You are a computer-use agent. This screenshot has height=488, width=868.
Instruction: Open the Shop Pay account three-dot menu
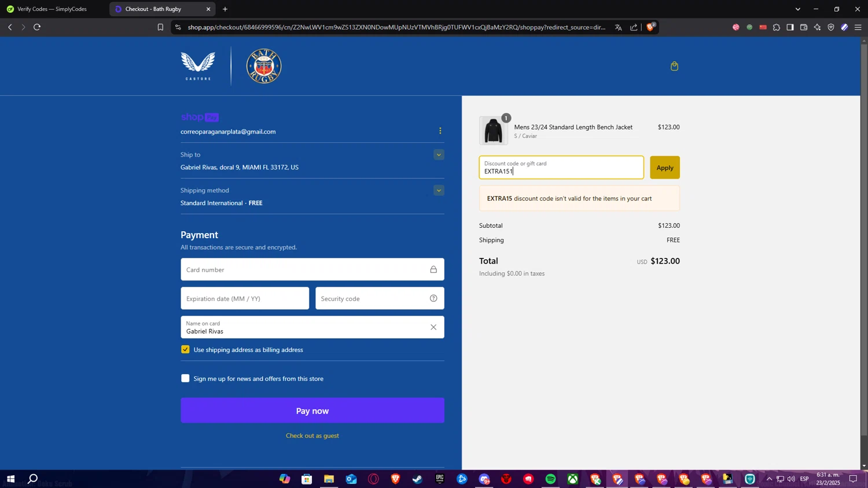(440, 131)
